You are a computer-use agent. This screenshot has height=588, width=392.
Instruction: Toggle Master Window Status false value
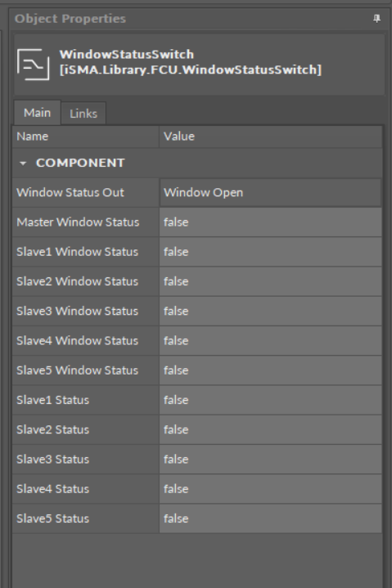tap(270, 222)
